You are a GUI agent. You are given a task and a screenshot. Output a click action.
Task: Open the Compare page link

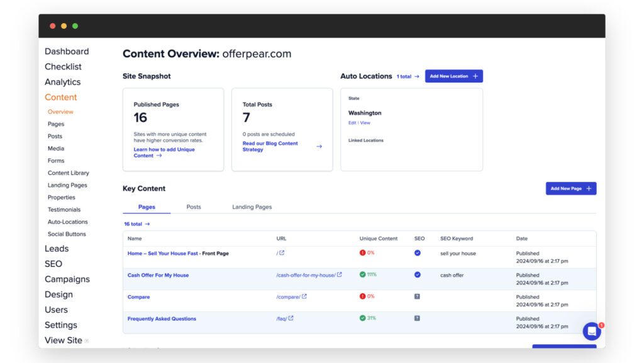pyautogui.click(x=138, y=298)
